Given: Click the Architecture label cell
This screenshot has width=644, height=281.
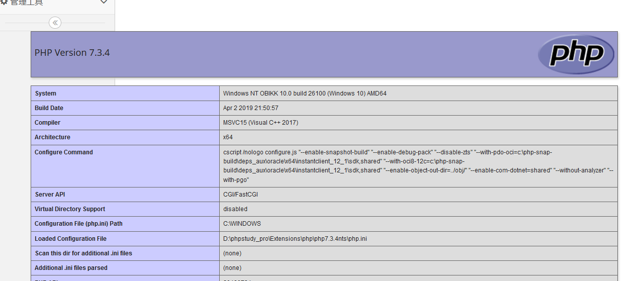Looking at the screenshot, I should [52, 137].
